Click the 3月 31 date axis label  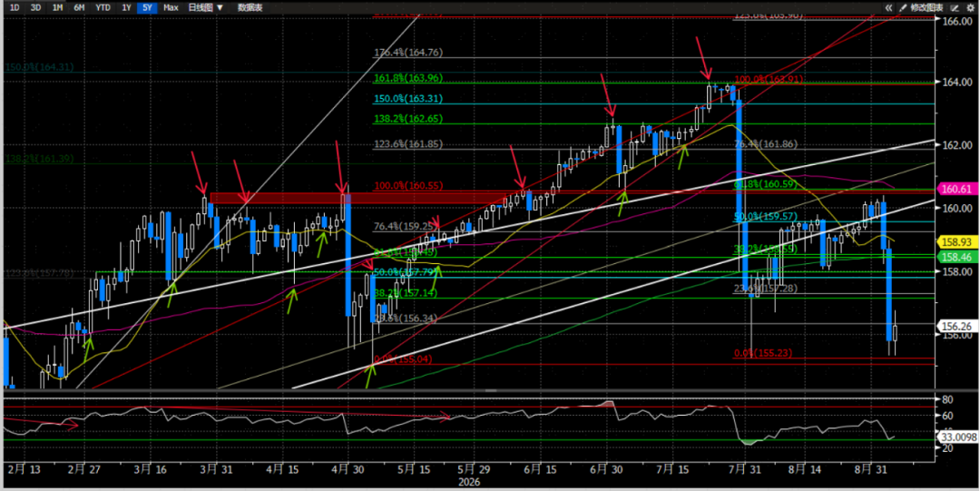(x=214, y=468)
